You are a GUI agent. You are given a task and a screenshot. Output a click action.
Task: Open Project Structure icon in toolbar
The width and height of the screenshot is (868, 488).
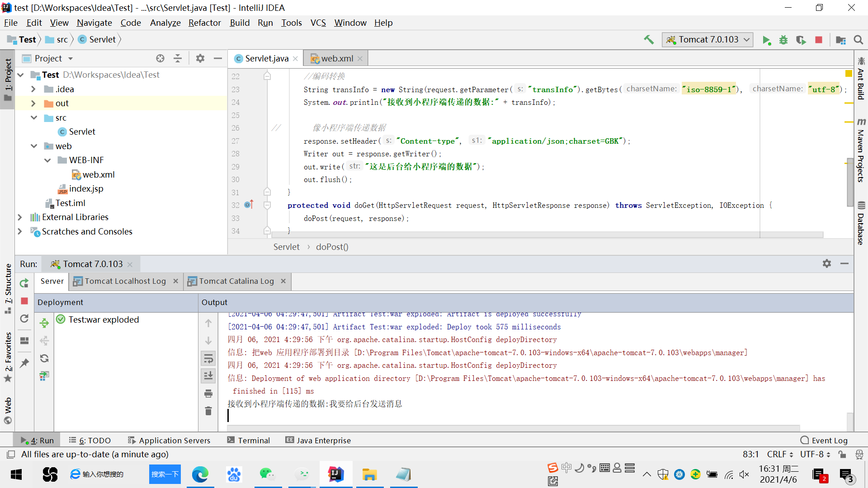coord(841,40)
